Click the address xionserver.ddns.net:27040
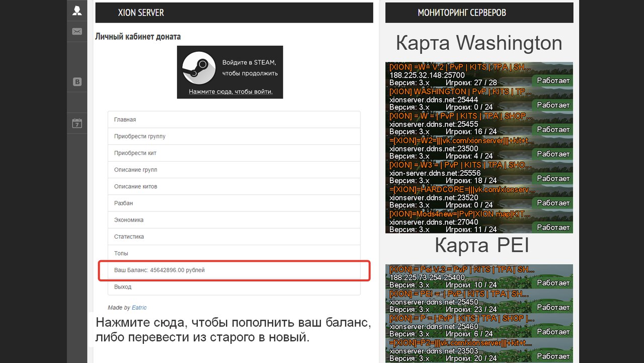 [434, 222]
